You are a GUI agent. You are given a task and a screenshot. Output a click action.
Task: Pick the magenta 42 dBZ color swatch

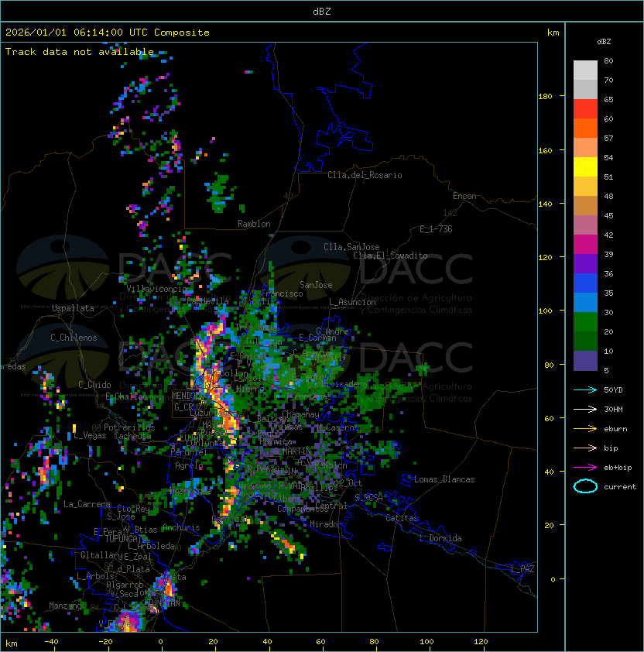[x=585, y=244]
